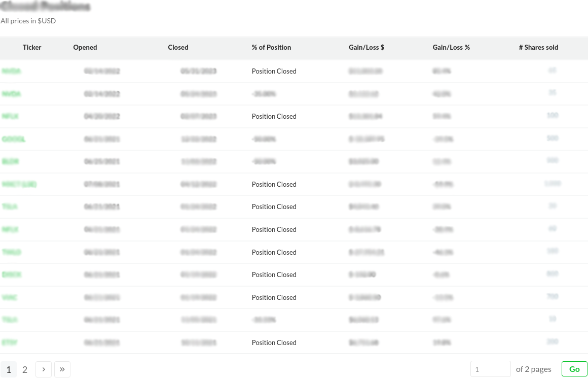The width and height of the screenshot is (588, 378).
Task: Open the first NVDA ticker link
Action: pos(12,71)
